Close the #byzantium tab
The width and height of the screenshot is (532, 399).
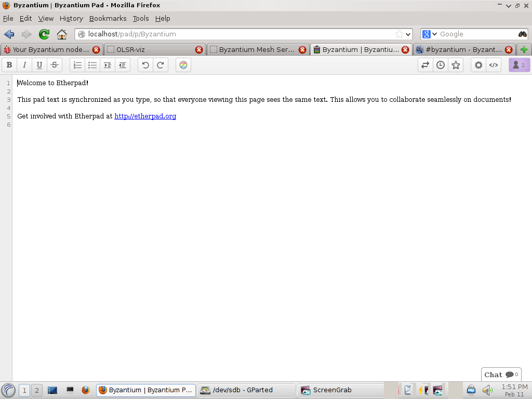point(509,50)
